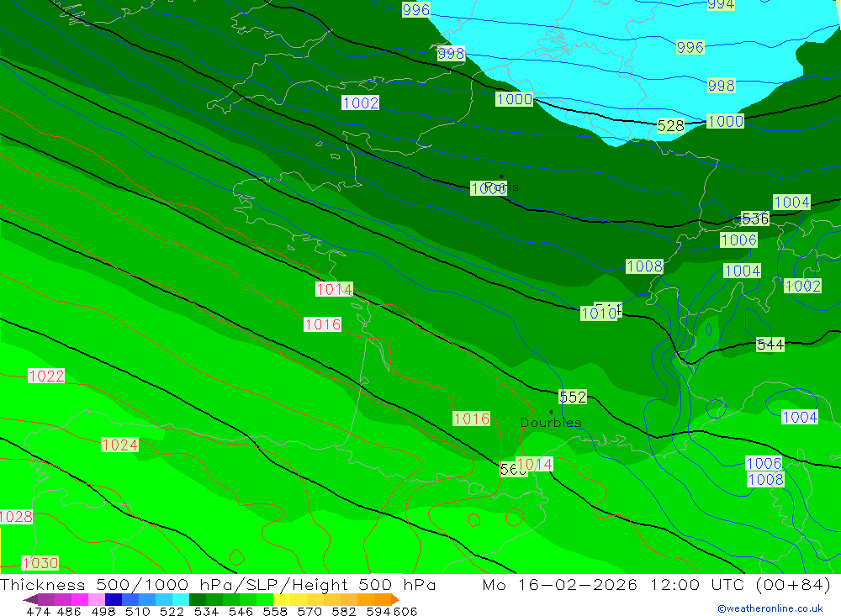Viewport: 841px width, 616px height.
Task: Click the red 1014 label beside the 560 contour label
Action: (x=534, y=464)
